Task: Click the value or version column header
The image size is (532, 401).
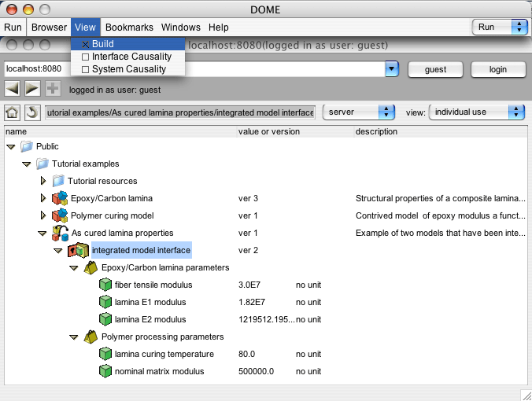Action: (295, 131)
